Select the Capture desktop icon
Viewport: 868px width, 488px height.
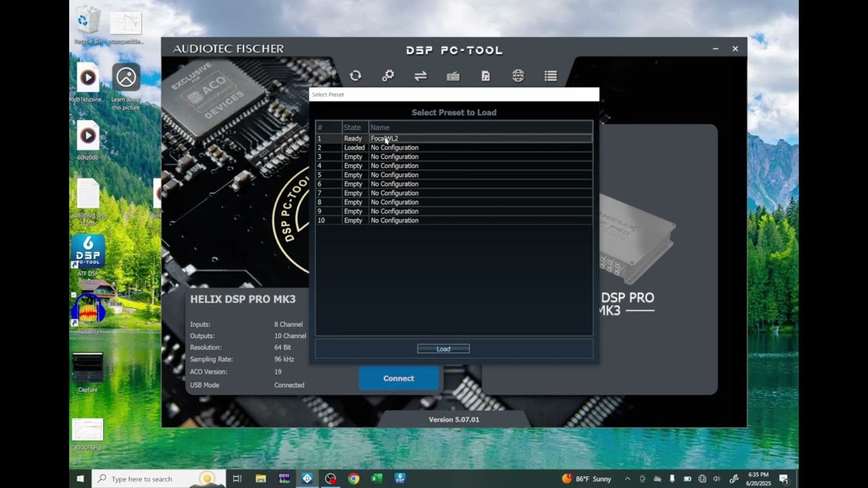point(88,371)
